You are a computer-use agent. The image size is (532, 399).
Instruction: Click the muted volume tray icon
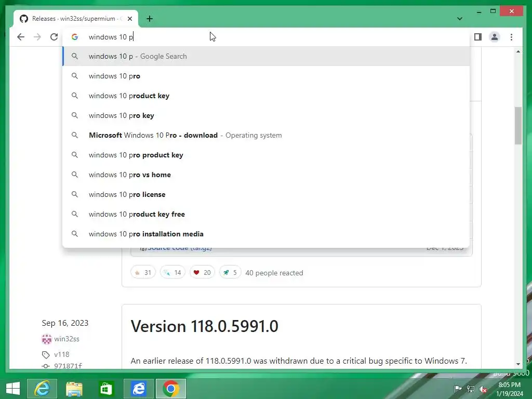pyautogui.click(x=483, y=389)
